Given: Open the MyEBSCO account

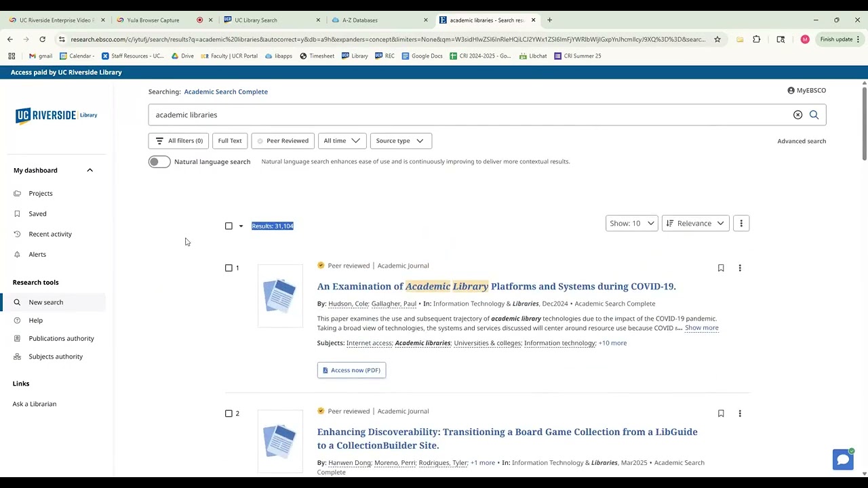Looking at the screenshot, I should 806,90.
